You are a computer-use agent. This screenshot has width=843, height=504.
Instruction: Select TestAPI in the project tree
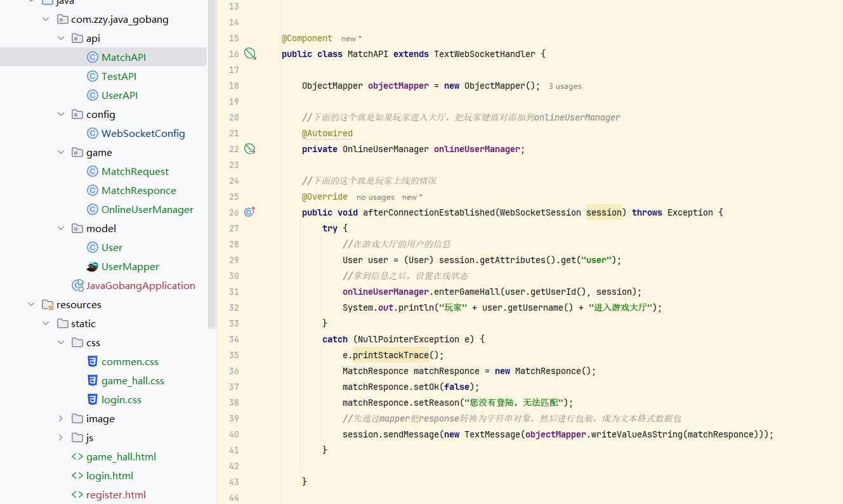119,76
